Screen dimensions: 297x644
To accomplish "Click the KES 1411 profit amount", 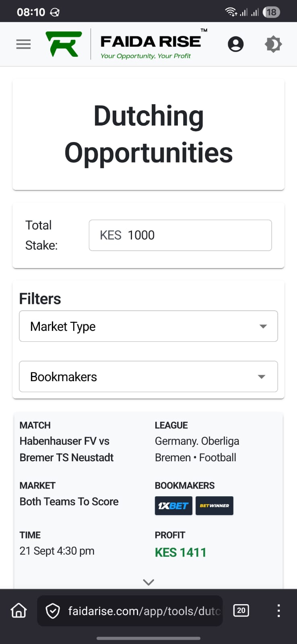I will tap(180, 552).
